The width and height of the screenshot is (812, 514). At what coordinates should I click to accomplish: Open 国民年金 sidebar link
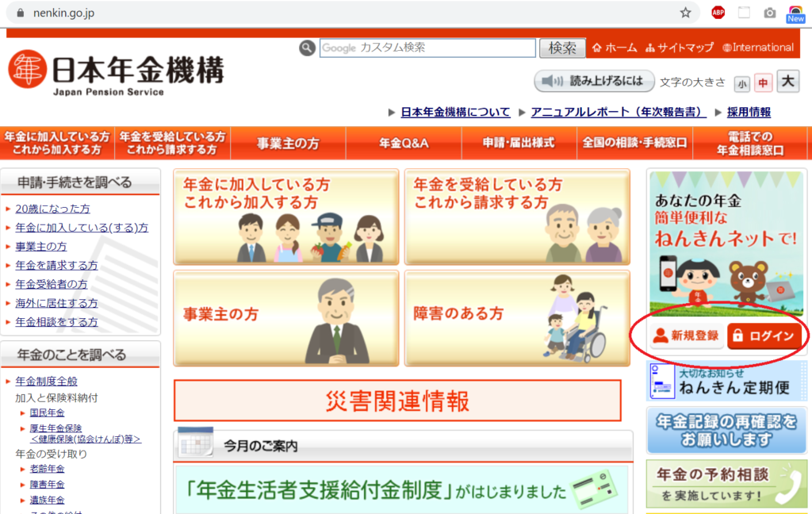tap(47, 413)
